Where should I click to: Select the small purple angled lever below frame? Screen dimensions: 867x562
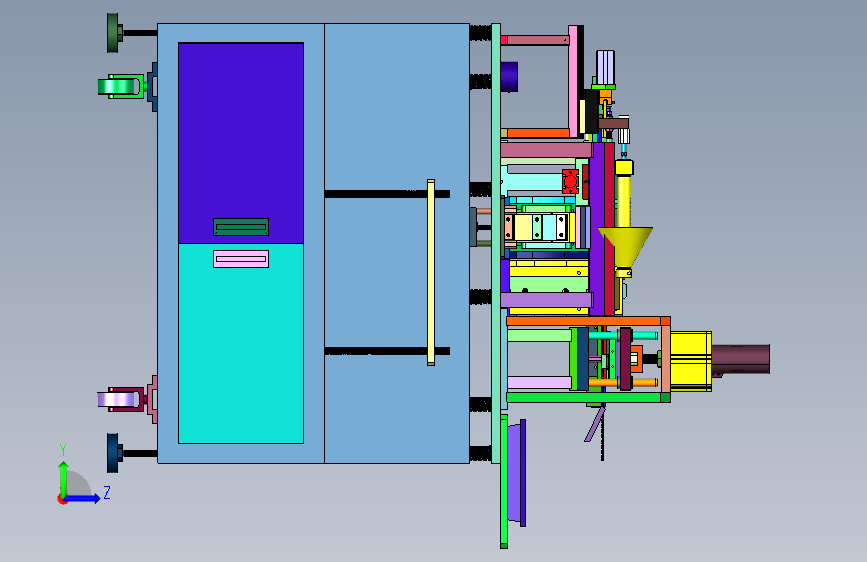tap(596, 424)
